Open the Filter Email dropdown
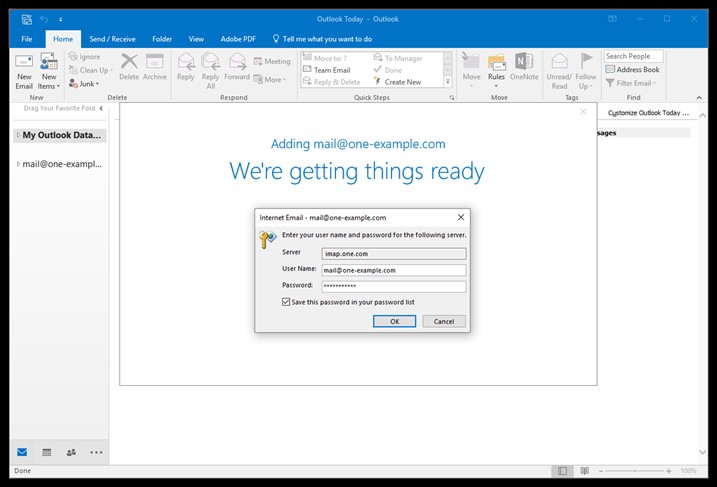The image size is (717, 487). click(631, 83)
